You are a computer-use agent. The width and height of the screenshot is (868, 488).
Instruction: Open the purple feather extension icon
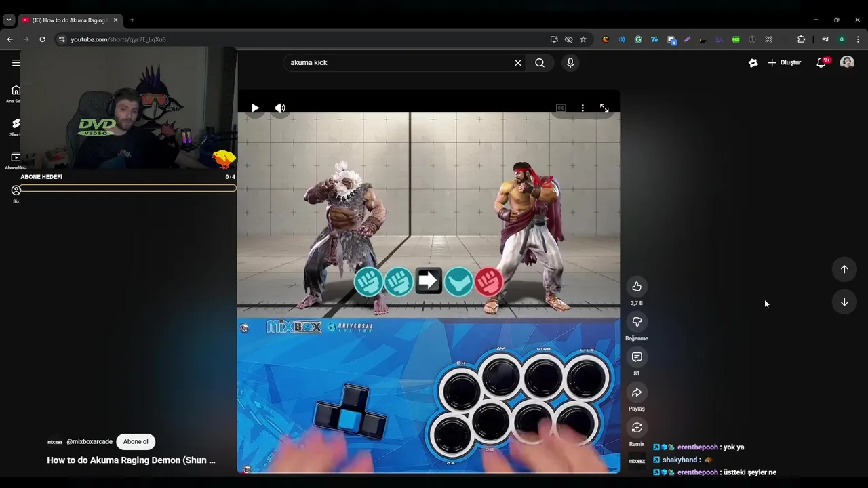[x=687, y=39]
